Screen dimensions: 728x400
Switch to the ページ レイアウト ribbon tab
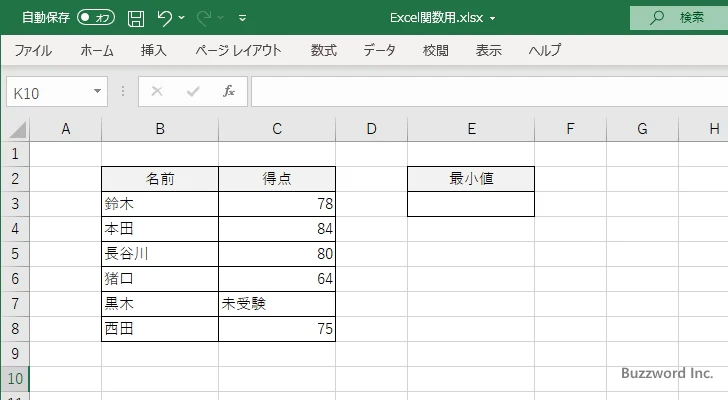238,50
